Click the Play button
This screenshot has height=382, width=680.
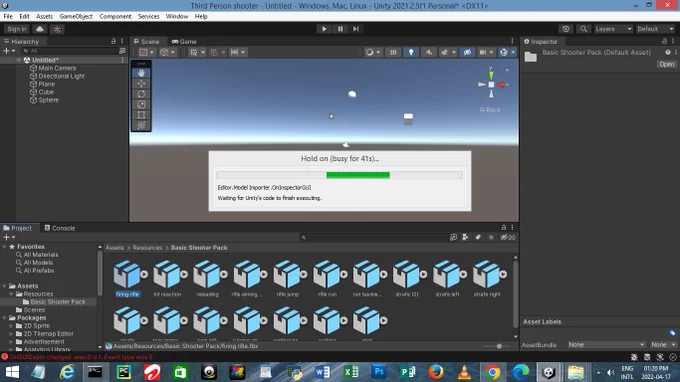point(324,29)
